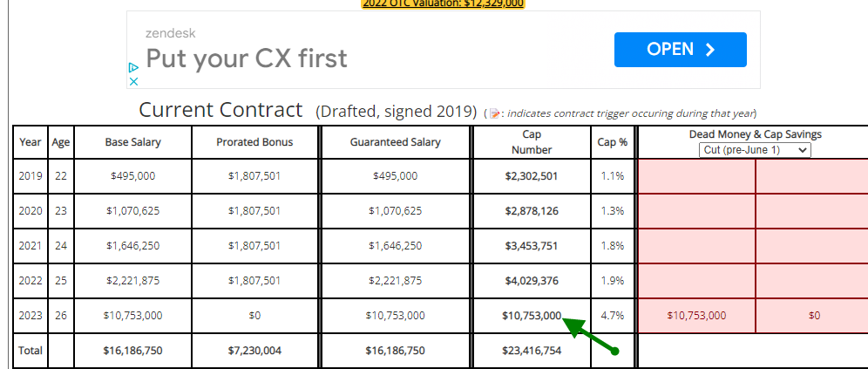The height and width of the screenshot is (369, 868).
Task: Open the 2022 OTC Valuation link
Action: [x=443, y=3]
